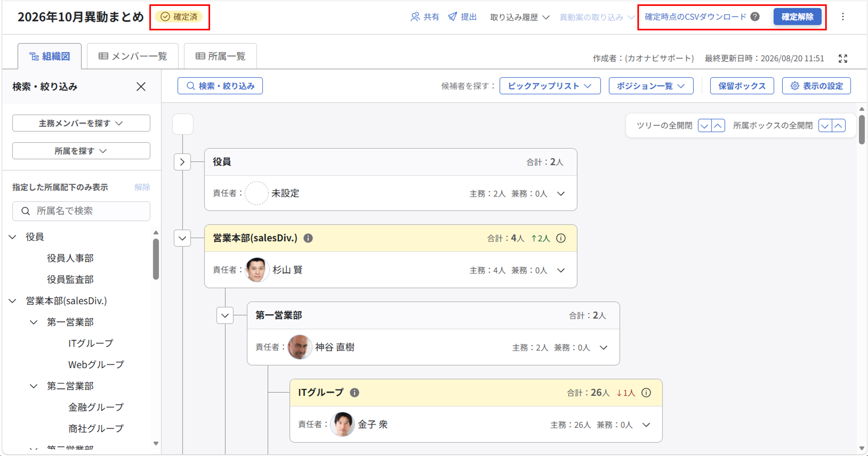Click the 解除 link in sidebar
Image resolution: width=868 pixels, height=456 pixels.
(142, 187)
